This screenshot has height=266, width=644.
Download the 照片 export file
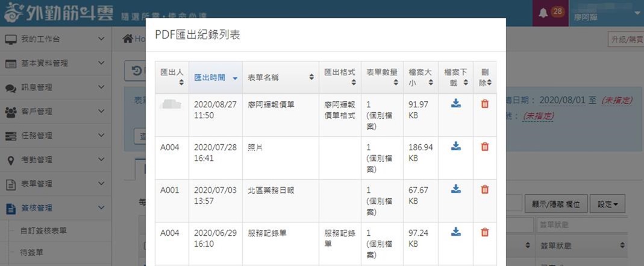coord(455,147)
